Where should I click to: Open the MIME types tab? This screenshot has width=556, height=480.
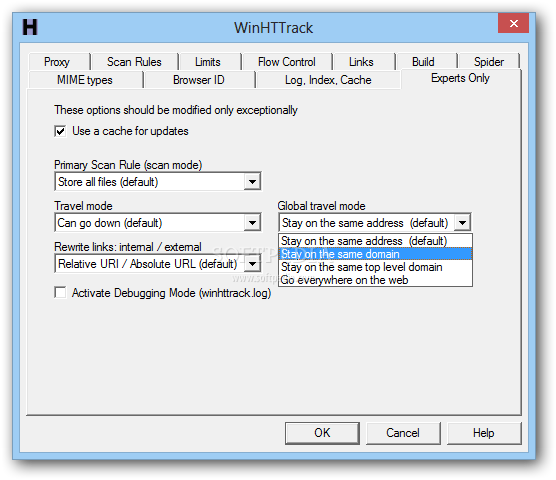[x=85, y=80]
